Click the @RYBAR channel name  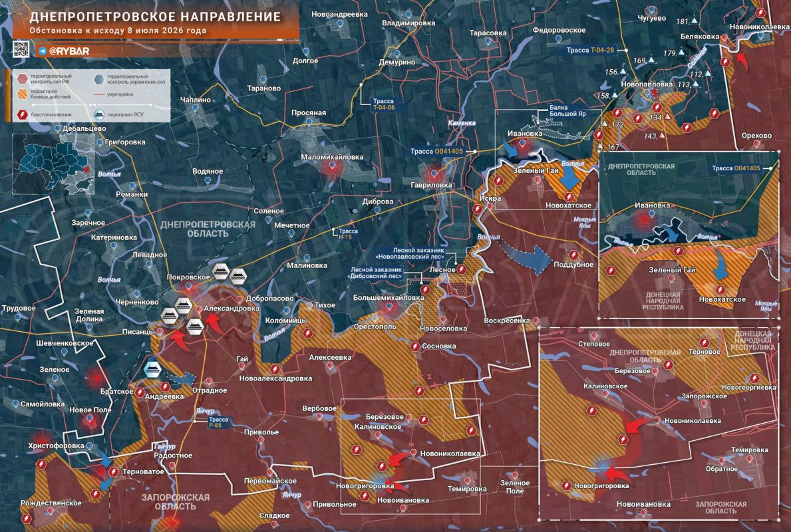coord(69,51)
